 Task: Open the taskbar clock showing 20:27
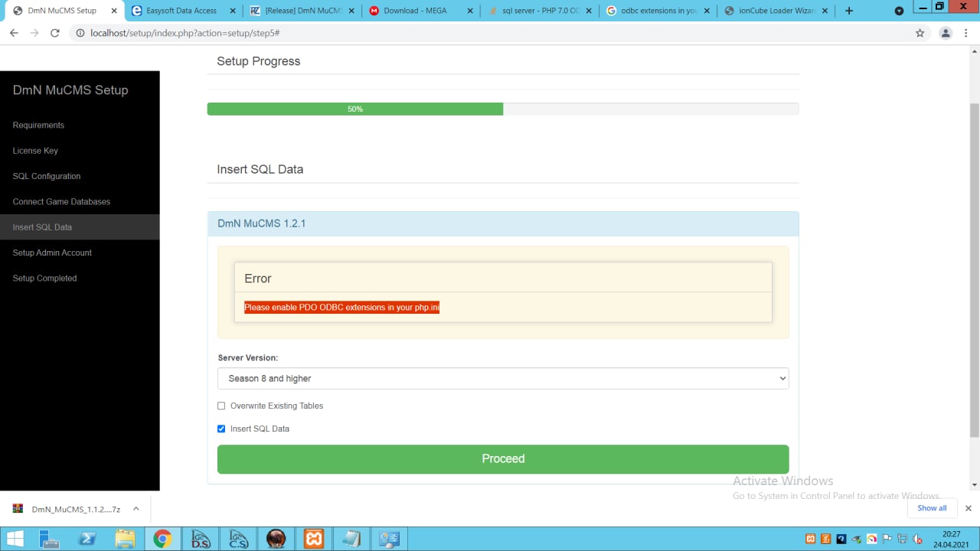pyautogui.click(x=952, y=539)
